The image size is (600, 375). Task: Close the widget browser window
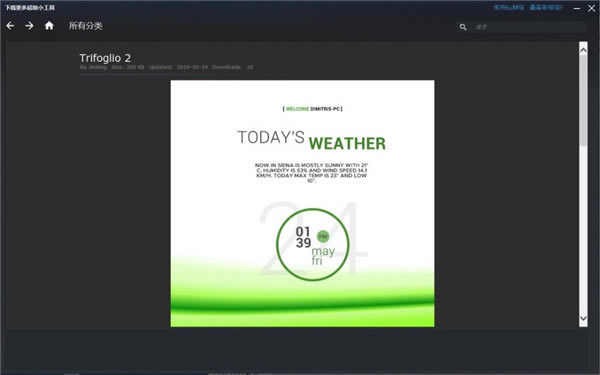591,8
